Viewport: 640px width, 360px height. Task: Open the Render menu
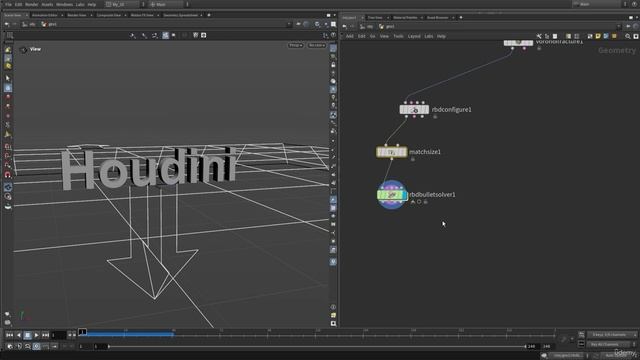[31, 4]
